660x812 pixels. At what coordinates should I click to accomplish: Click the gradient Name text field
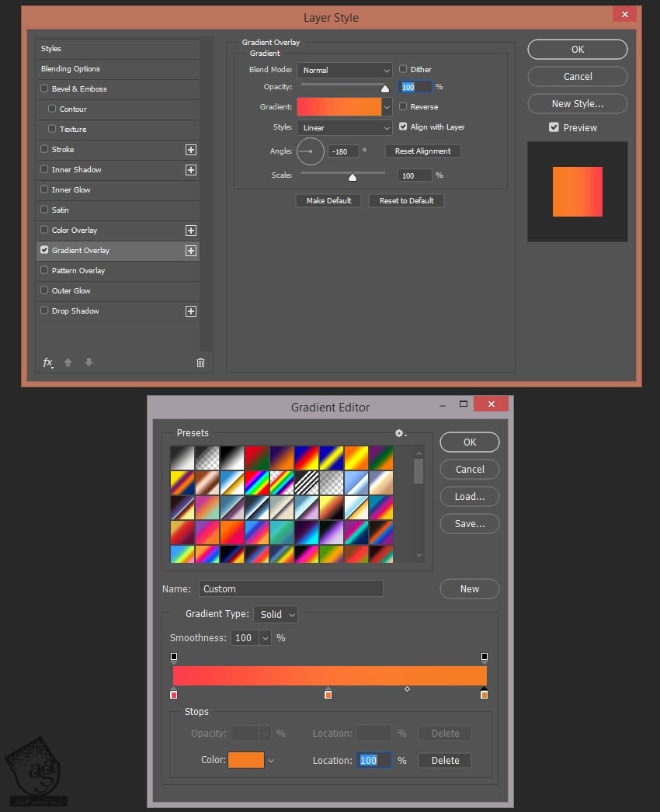290,588
